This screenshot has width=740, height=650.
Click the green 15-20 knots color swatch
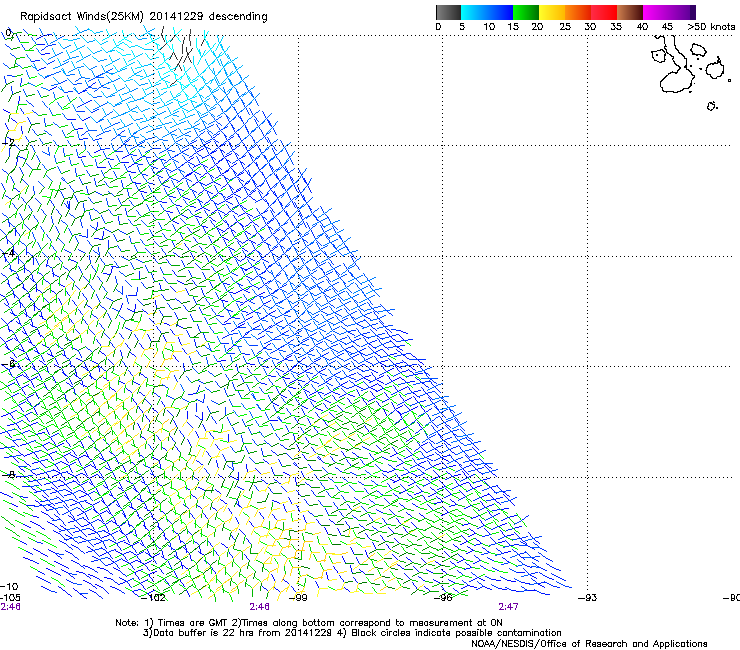pyautogui.click(x=526, y=12)
